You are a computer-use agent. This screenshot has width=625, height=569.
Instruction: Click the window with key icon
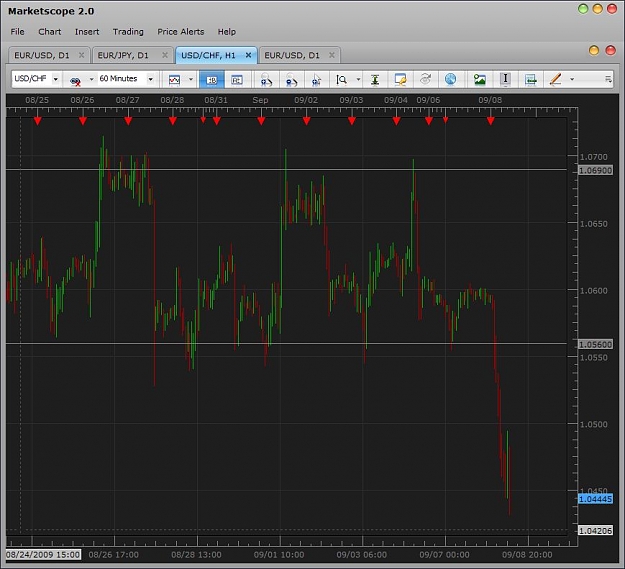400,80
